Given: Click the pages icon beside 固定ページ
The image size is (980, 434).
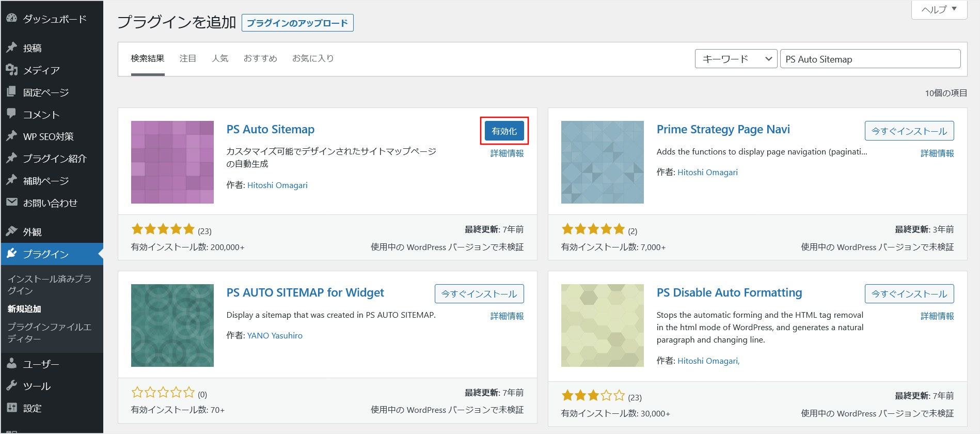Looking at the screenshot, I should (11, 92).
